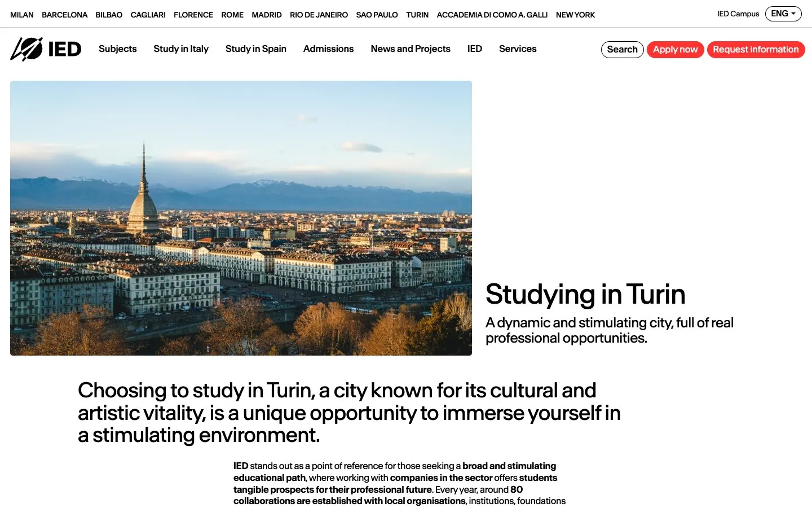The width and height of the screenshot is (812, 508).
Task: Select the Rio de Janeiro campus link
Action: pos(319,15)
